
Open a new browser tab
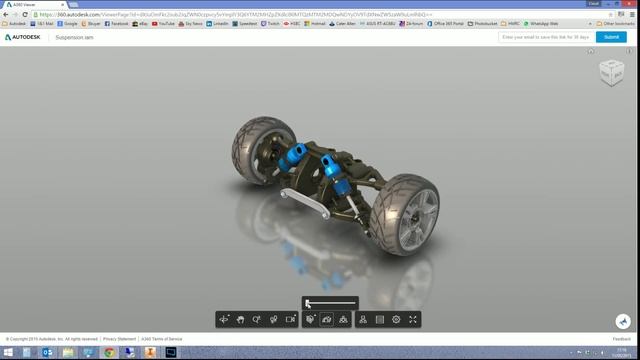[73, 5]
